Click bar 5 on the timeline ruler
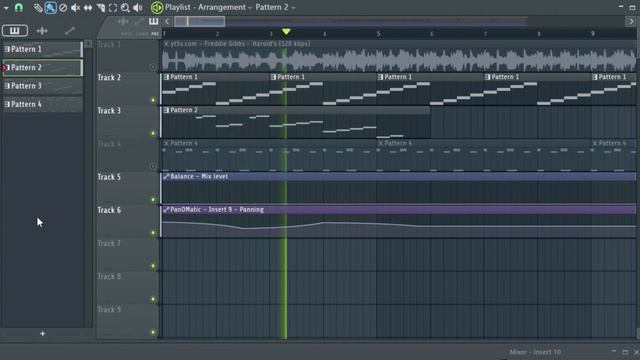The width and height of the screenshot is (640, 360). click(378, 33)
